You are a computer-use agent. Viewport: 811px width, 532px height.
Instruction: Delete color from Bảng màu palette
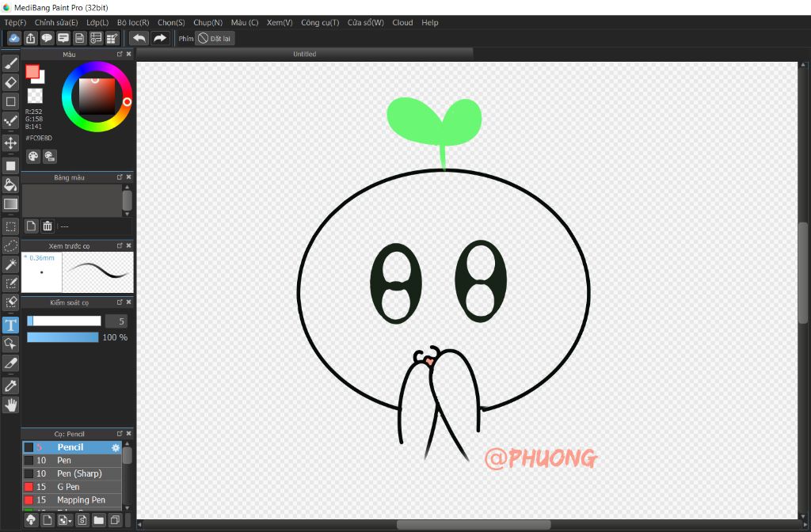pyautogui.click(x=48, y=226)
